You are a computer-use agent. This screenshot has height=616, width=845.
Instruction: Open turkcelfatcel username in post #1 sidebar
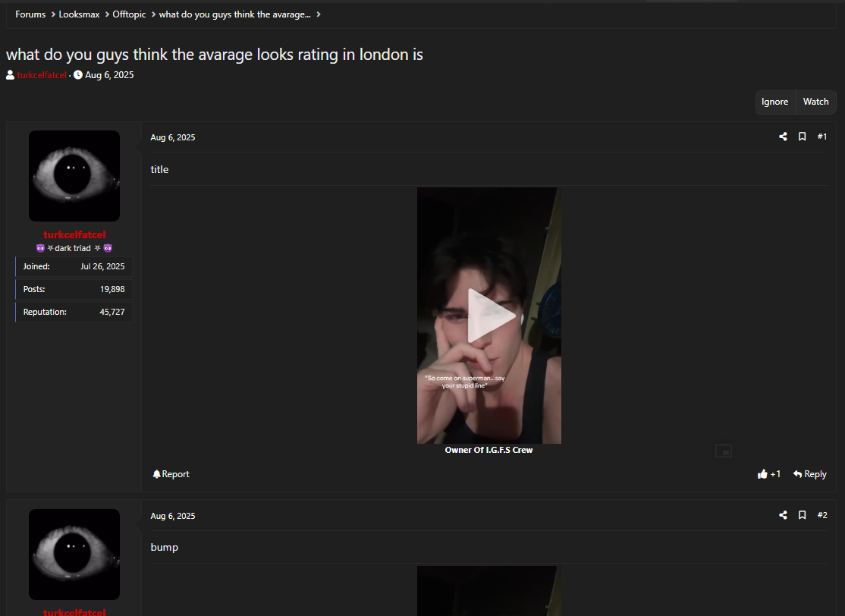(74, 234)
